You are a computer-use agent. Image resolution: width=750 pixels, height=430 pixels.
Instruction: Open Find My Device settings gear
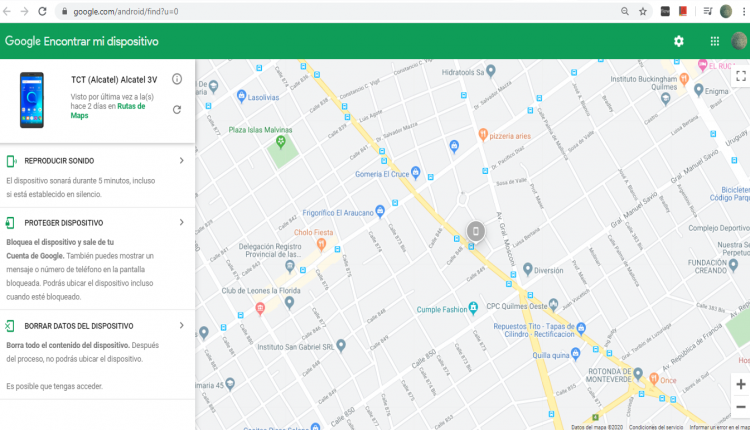click(x=679, y=41)
